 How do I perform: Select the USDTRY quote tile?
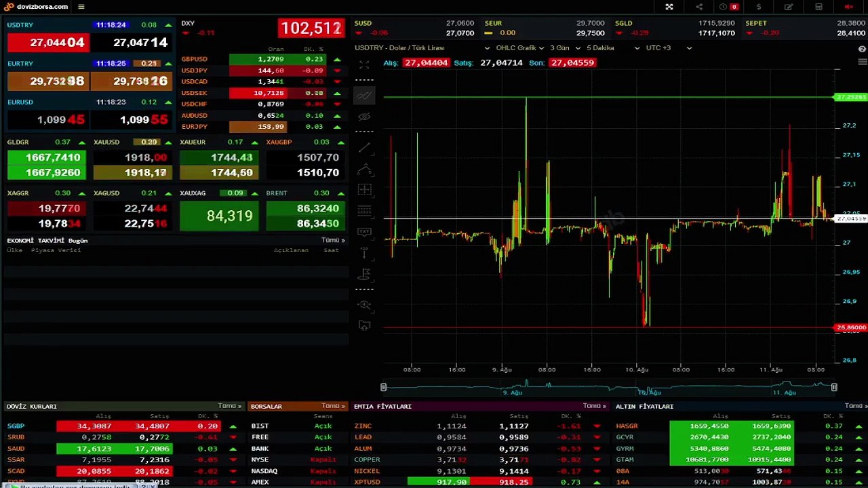click(x=90, y=37)
